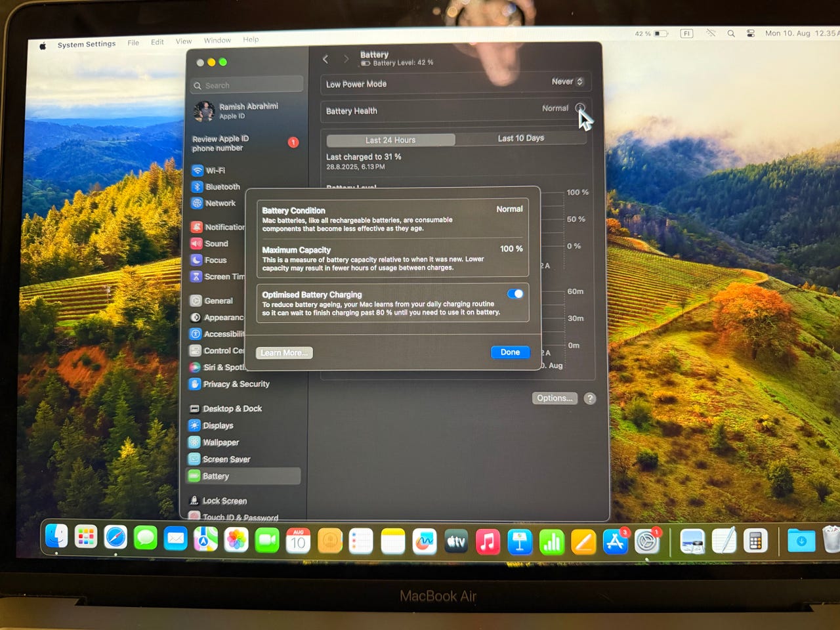Select Network in the settings sidebar
Viewport: 840px width, 630px height.
[213, 203]
